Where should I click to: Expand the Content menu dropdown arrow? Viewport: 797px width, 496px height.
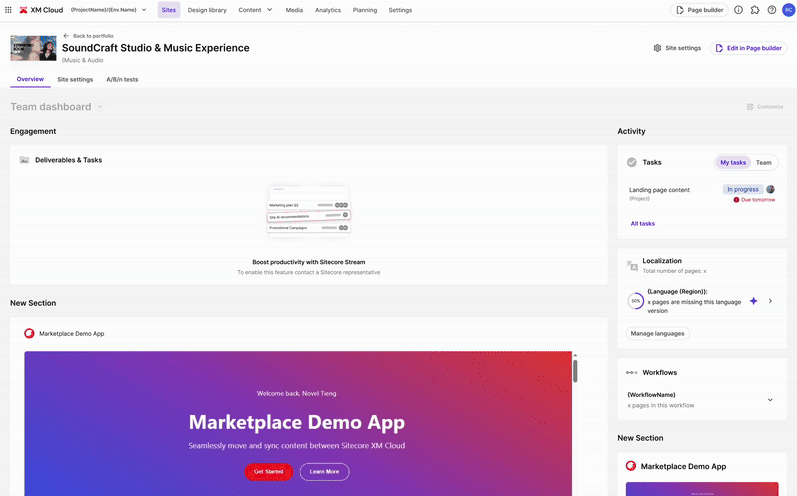[269, 10]
